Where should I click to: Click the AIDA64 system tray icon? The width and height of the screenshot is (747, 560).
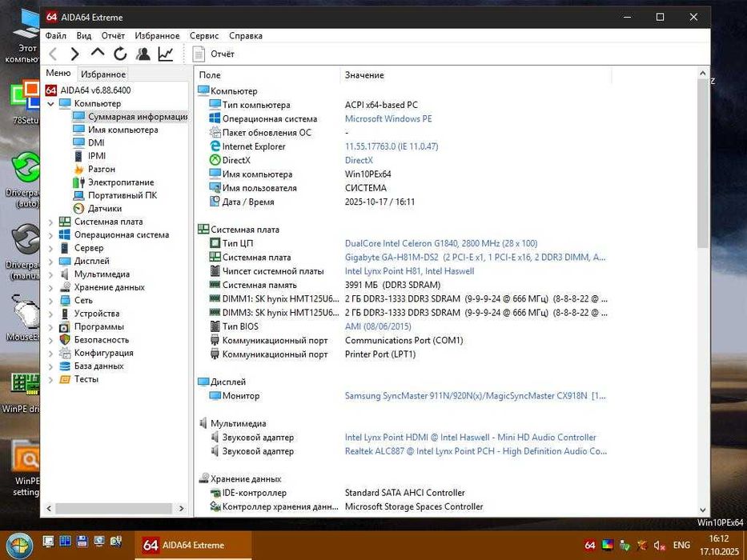coord(590,546)
